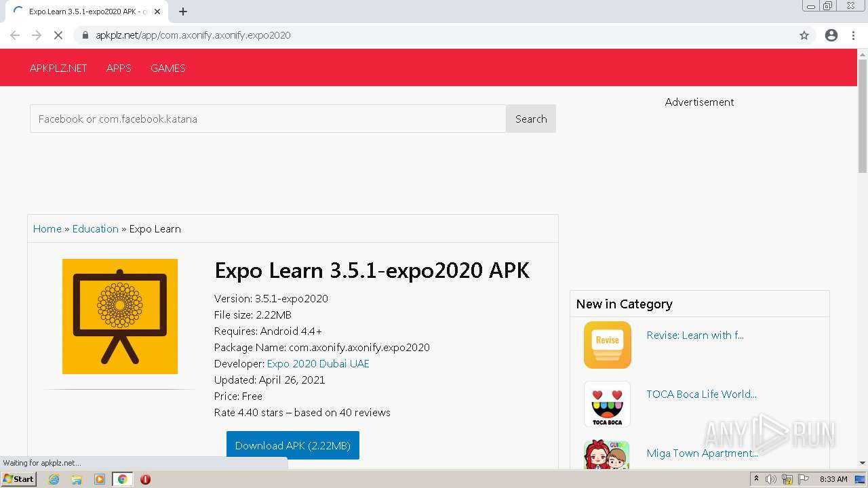Click 'Requires: Android 4.4+' text
Screen dimensions: 868x488
268,331
